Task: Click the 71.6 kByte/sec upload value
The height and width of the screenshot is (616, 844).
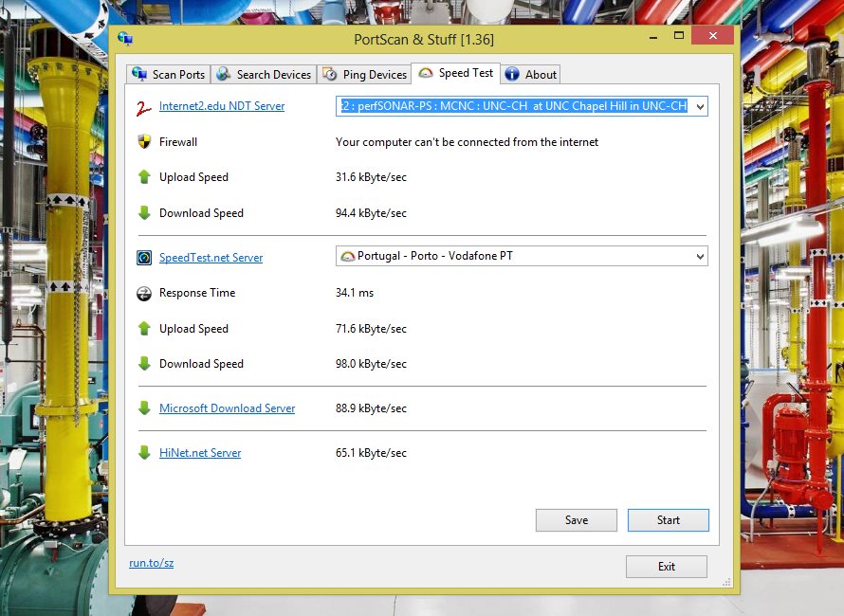Action: click(x=371, y=329)
